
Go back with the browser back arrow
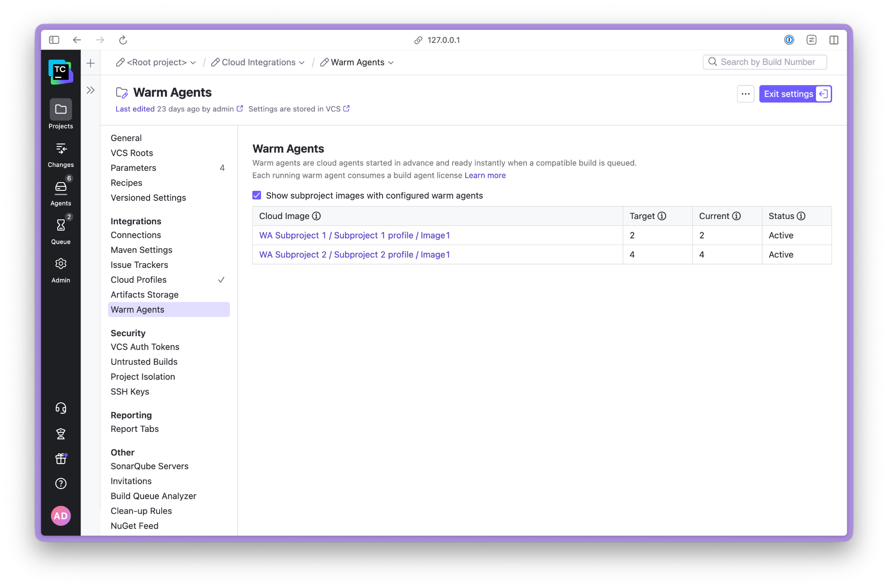click(x=77, y=40)
